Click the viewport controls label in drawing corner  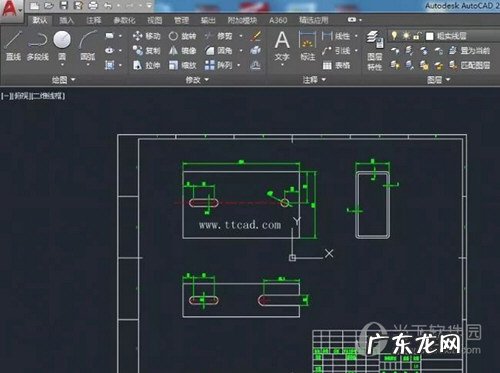click(x=33, y=96)
